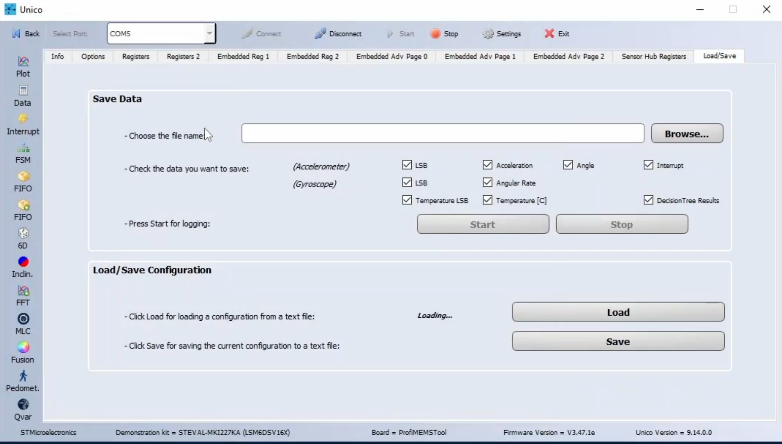Open the Pedometer tool
The width and height of the screenshot is (782, 444).
pyautogui.click(x=23, y=381)
